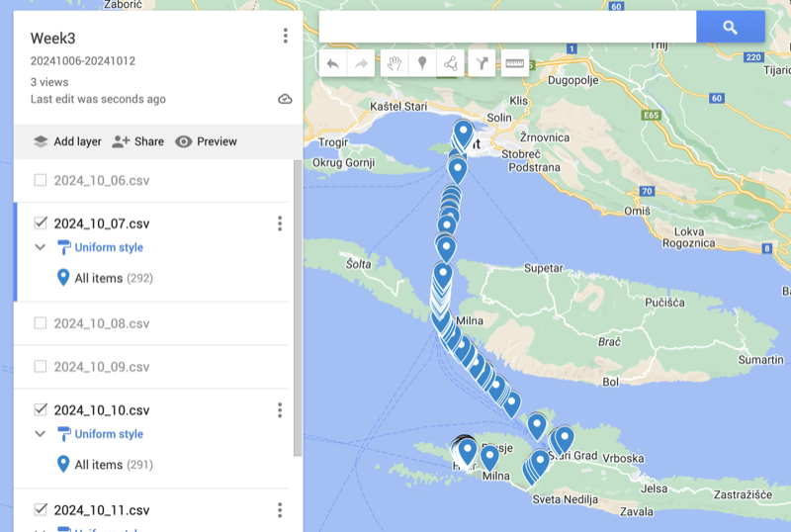Select the Measure distances ruler tool
791x532 pixels.
[514, 64]
